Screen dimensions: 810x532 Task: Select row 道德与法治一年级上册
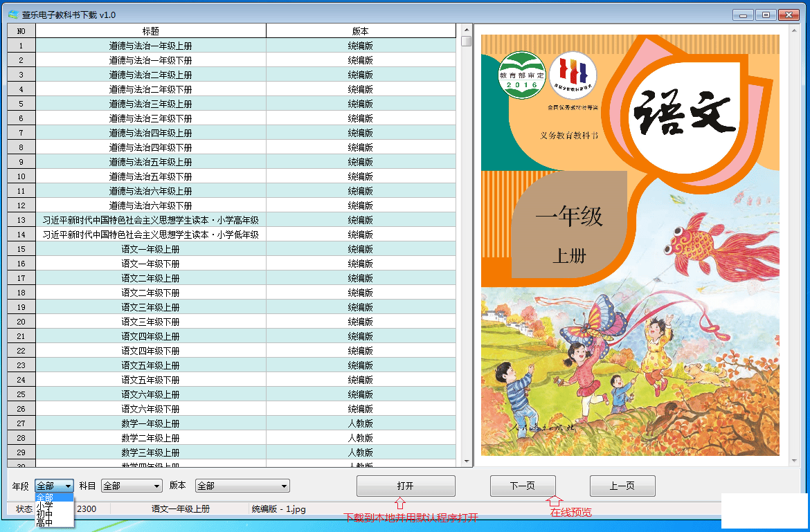pyautogui.click(x=231, y=46)
